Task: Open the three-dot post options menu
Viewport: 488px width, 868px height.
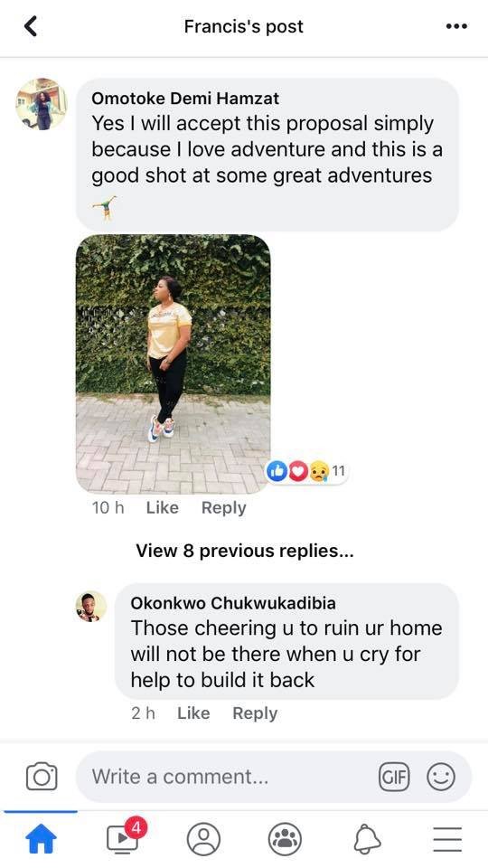Action: 456,26
